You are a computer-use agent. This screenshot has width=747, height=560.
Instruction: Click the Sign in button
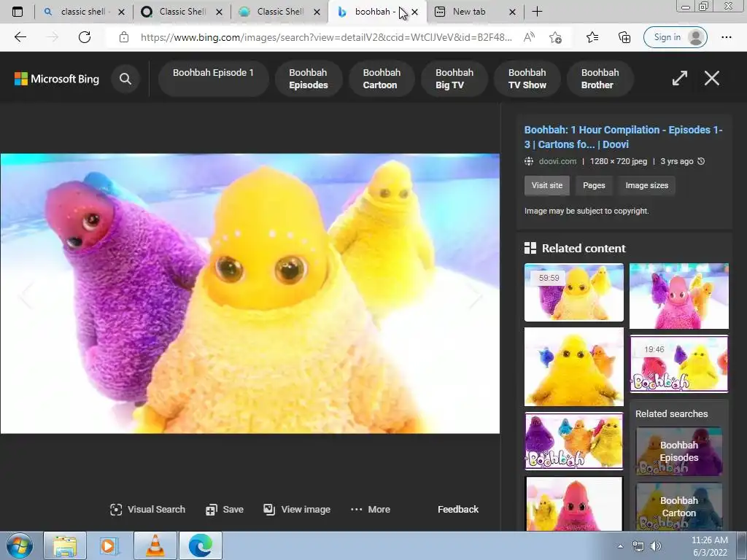point(675,37)
